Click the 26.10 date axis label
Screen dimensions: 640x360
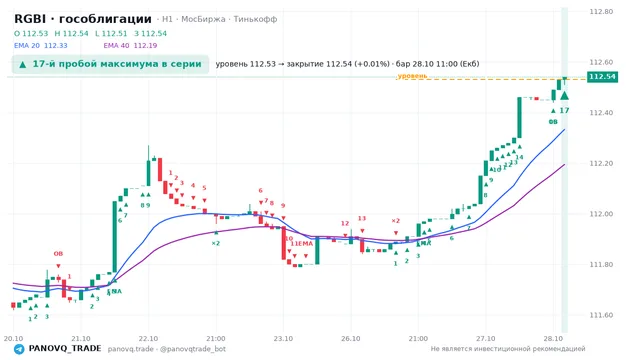pyautogui.click(x=351, y=339)
